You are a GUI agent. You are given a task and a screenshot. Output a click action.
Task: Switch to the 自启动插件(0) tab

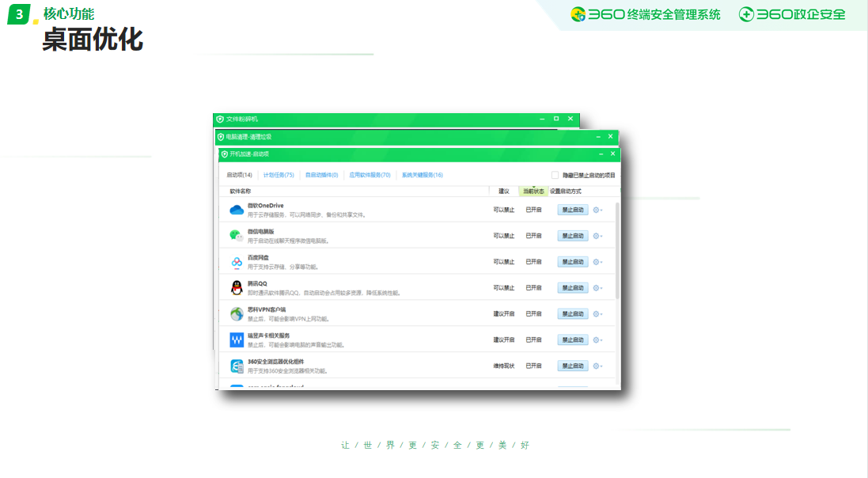click(x=321, y=175)
